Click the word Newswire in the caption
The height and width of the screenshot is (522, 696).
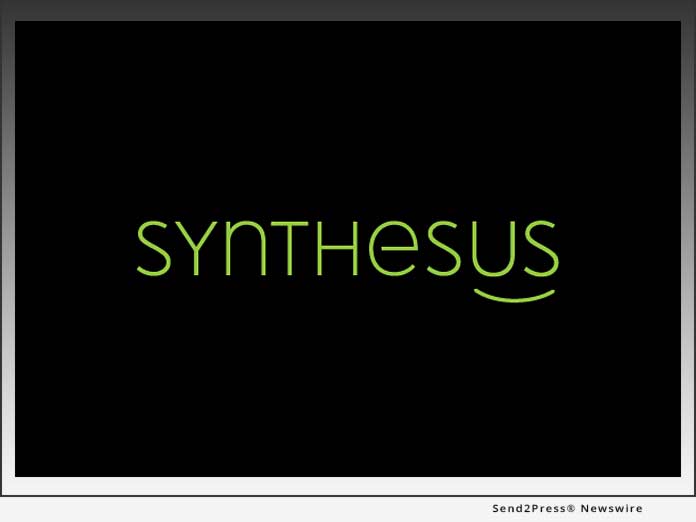[x=612, y=509]
